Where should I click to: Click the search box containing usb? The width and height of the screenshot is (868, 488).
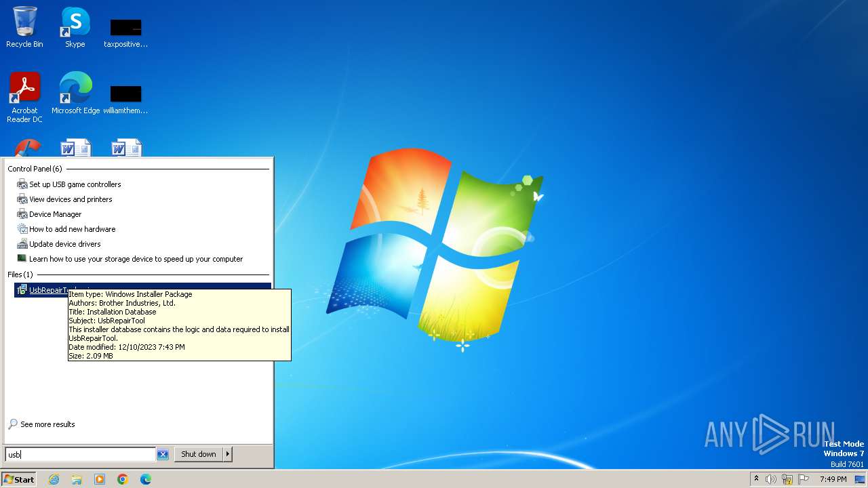coord(80,454)
